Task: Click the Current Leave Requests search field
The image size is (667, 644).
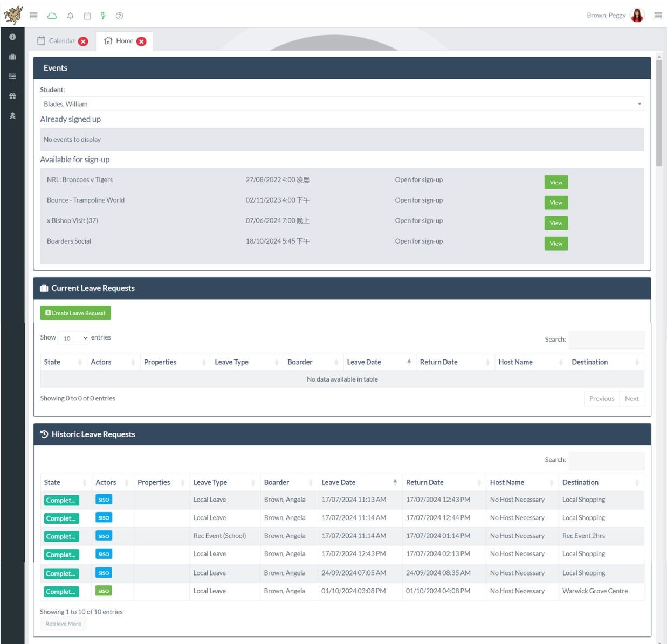Action: 607,340
